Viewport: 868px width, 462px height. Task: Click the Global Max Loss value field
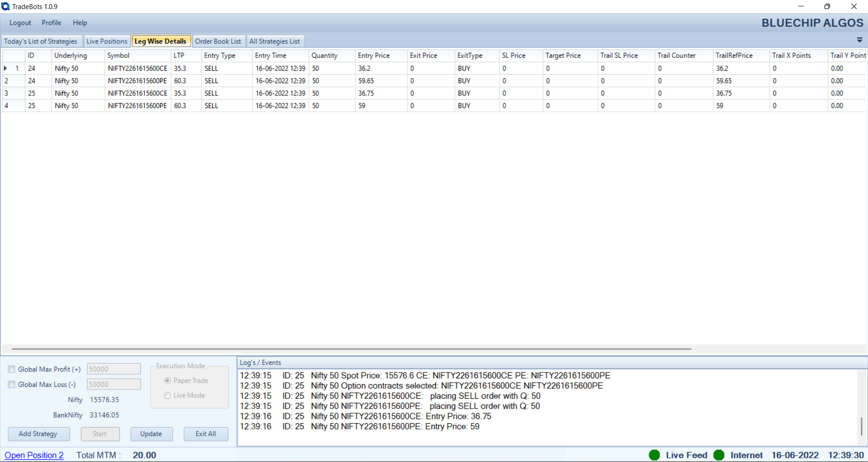point(114,385)
